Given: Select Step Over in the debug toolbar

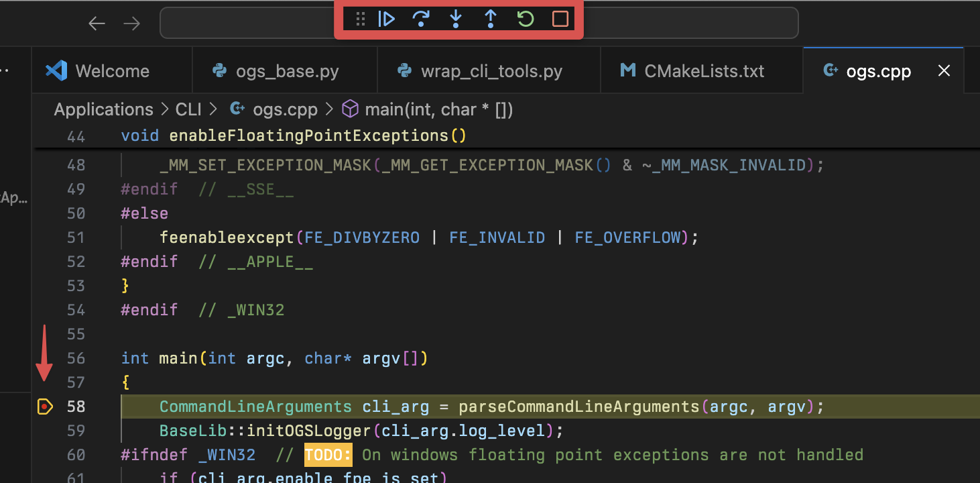Looking at the screenshot, I should tap(421, 19).
